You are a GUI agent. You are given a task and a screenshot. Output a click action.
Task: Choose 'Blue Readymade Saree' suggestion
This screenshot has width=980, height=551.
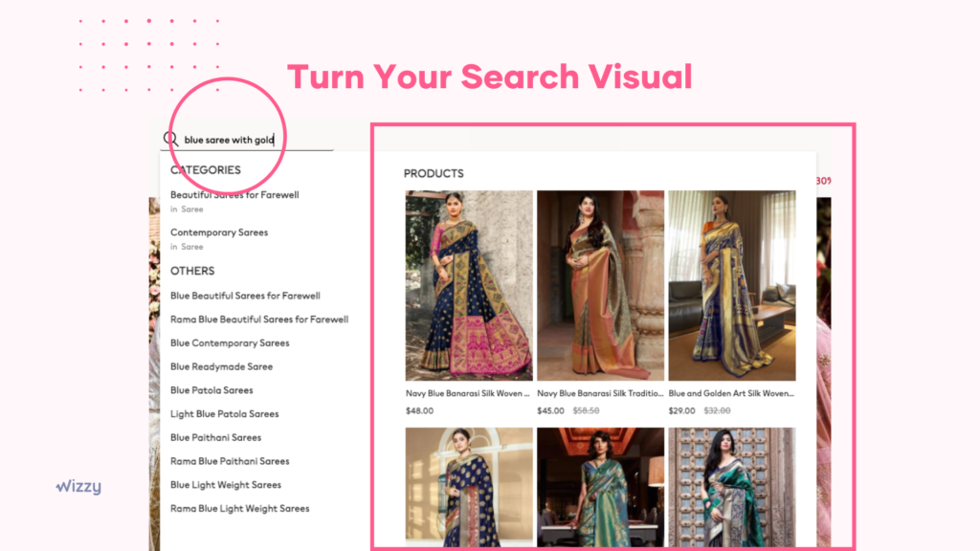click(x=221, y=366)
